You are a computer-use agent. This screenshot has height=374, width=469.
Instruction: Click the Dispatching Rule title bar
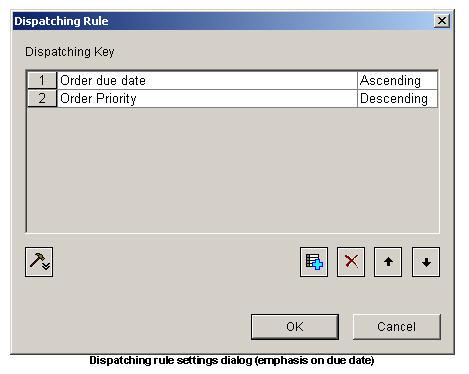223,21
